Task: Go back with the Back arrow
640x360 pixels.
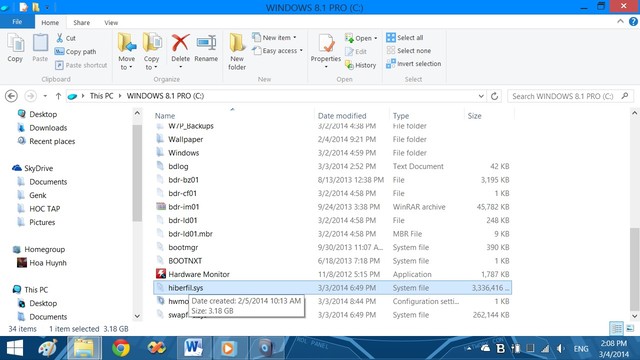Action: click(x=11, y=96)
